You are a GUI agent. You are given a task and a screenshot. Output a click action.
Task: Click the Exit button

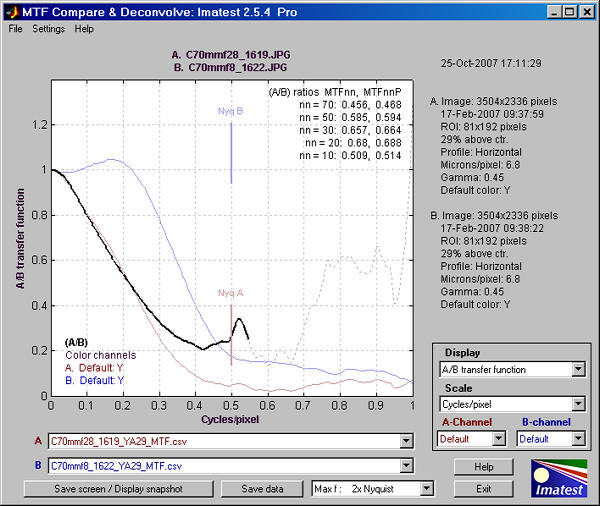click(484, 489)
